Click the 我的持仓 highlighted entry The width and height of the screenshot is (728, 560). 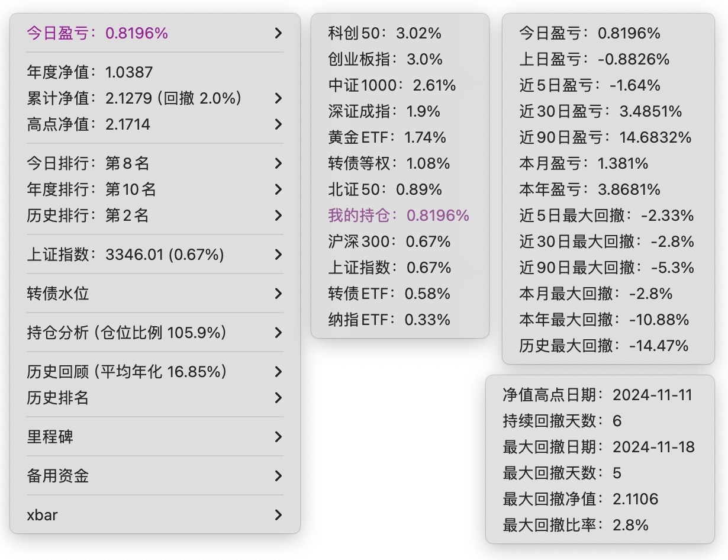point(398,215)
